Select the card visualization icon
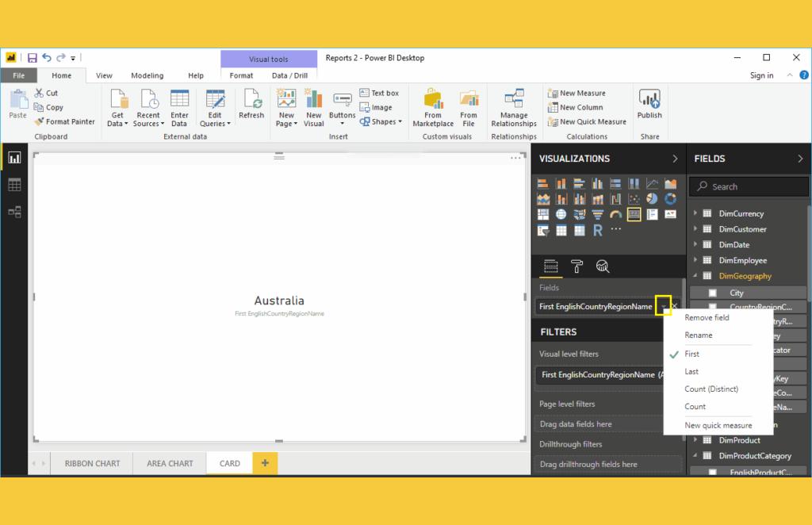The width and height of the screenshot is (812, 525). [634, 214]
